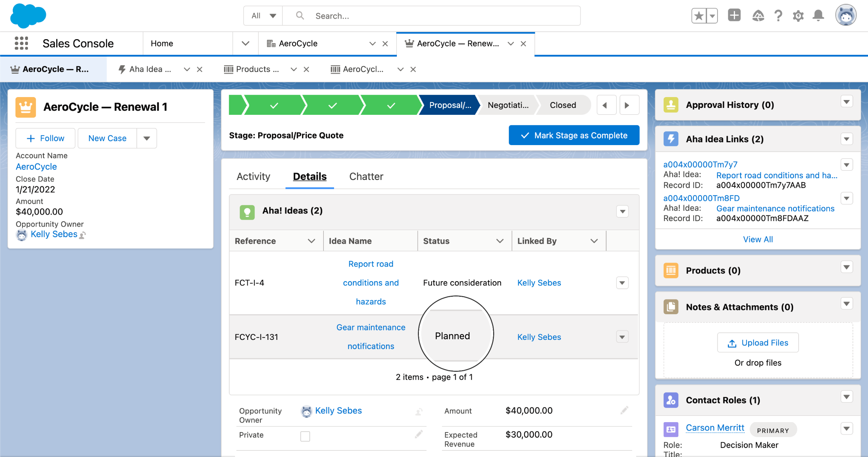Open the New Case dropdown arrow
Viewport: 868px width, 457px height.
coord(147,138)
